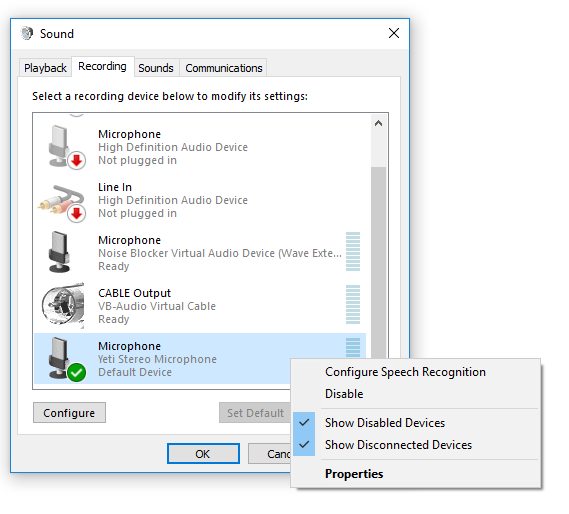Click the Yeti microphone level meter
This screenshot has height=514, width=569.
click(x=353, y=348)
